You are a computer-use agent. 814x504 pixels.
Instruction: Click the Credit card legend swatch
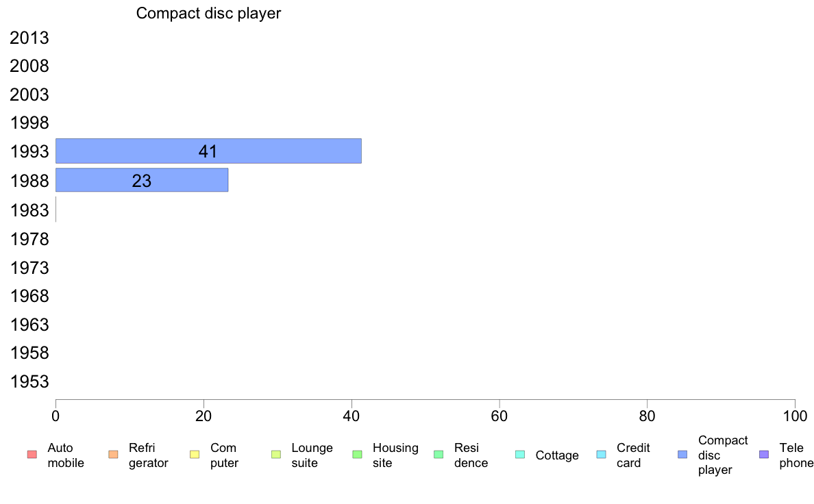point(601,455)
